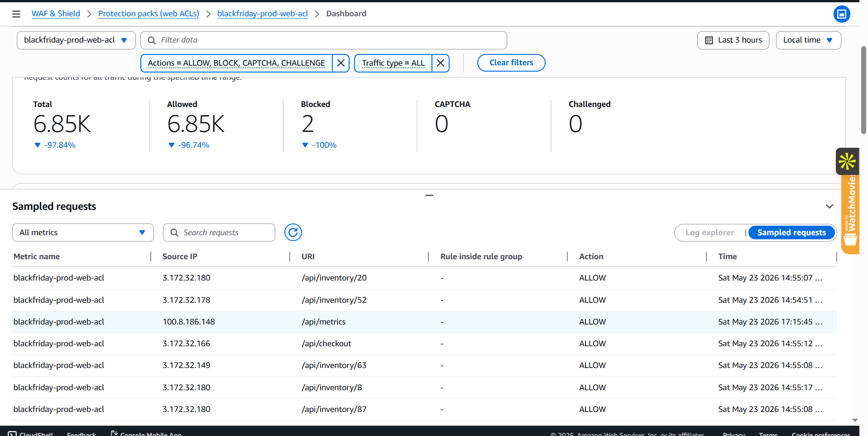The image size is (868, 436).
Task: Go to Protection packs (web ACLs) breadcrumb
Action: [x=149, y=14]
